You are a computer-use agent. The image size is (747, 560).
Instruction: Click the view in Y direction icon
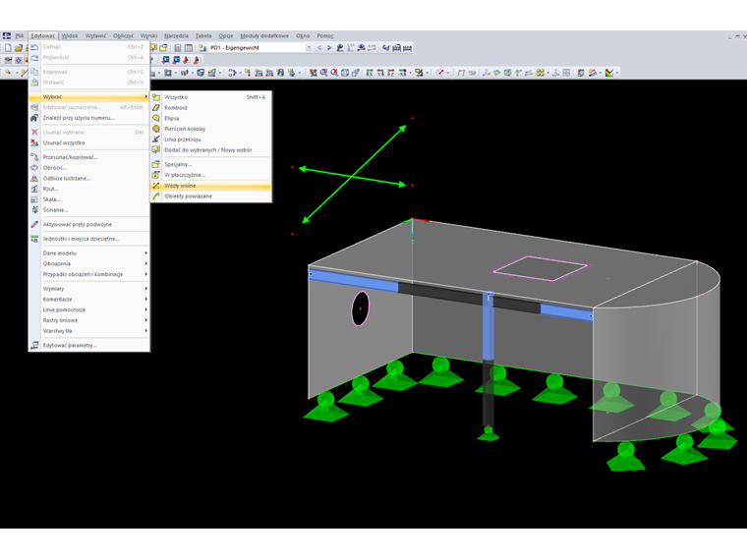[380, 73]
